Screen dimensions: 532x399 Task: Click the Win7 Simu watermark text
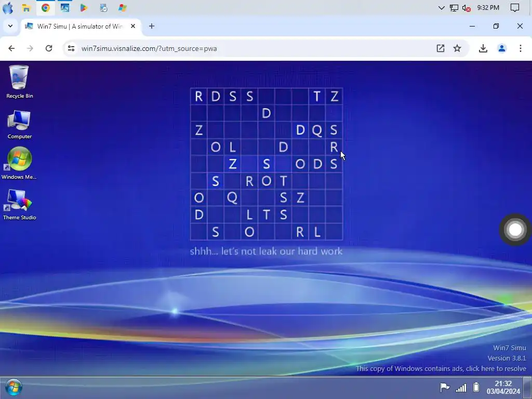[x=509, y=348]
